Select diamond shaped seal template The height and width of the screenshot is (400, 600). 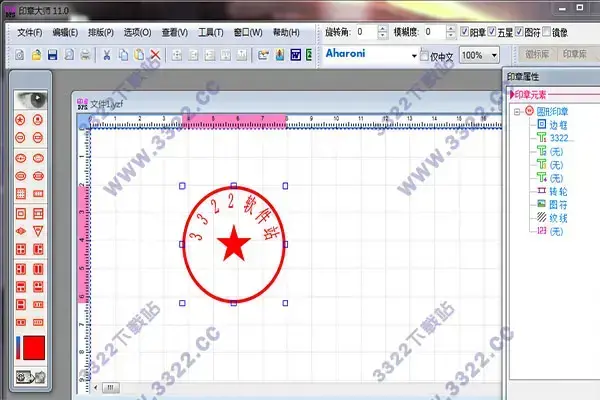click(x=21, y=231)
